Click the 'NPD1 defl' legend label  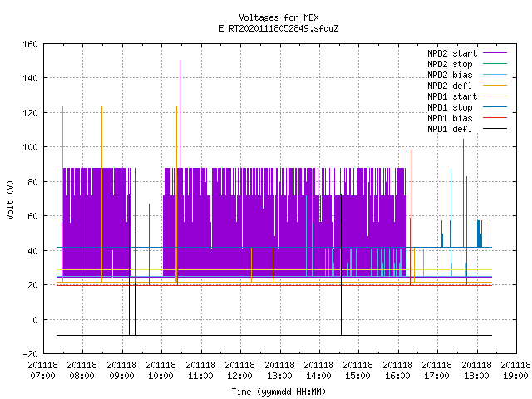pos(450,130)
